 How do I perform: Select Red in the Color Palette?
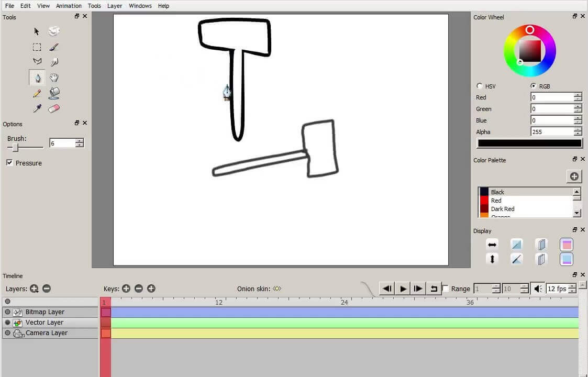point(526,201)
